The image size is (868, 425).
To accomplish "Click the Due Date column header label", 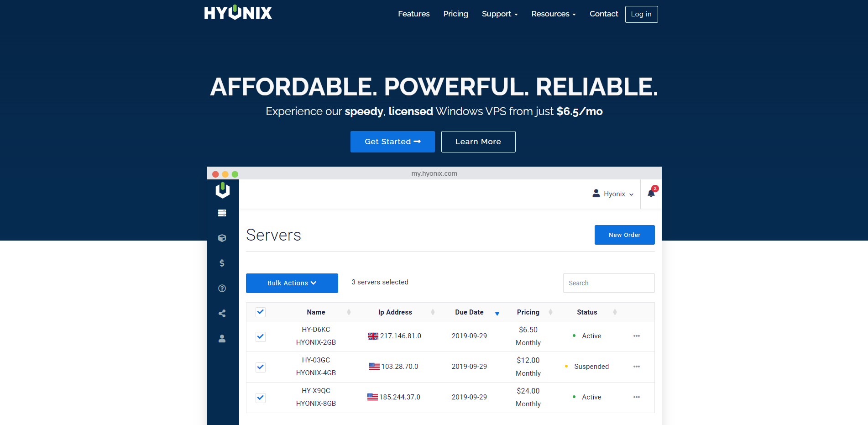I will (469, 312).
